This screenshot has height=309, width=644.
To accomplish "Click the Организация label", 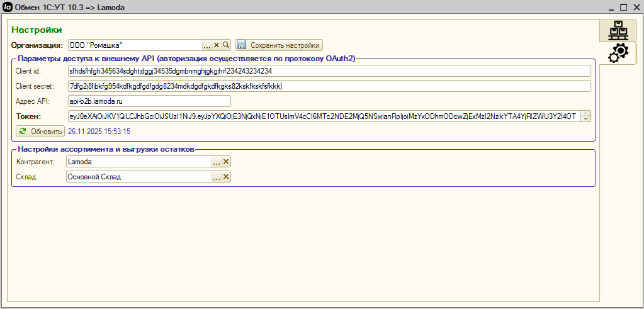I will [x=37, y=45].
